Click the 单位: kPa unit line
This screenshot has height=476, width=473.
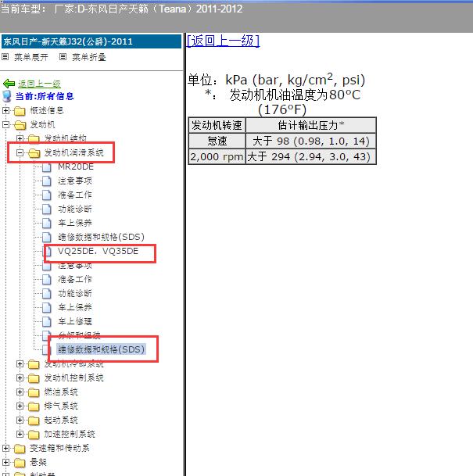coord(276,80)
